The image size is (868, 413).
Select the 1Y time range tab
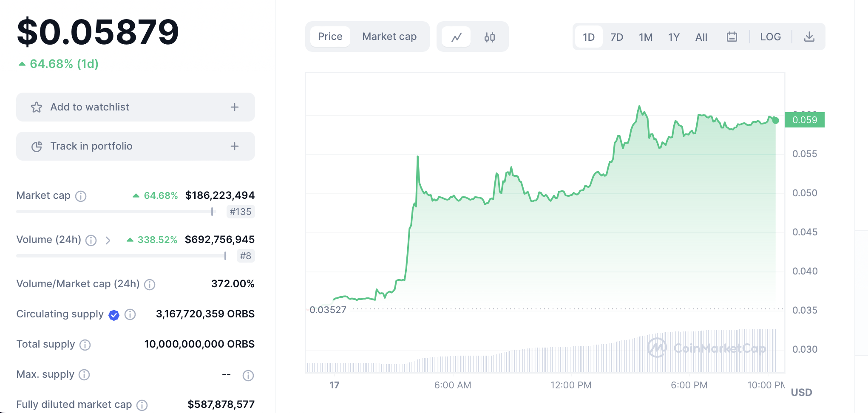673,37
